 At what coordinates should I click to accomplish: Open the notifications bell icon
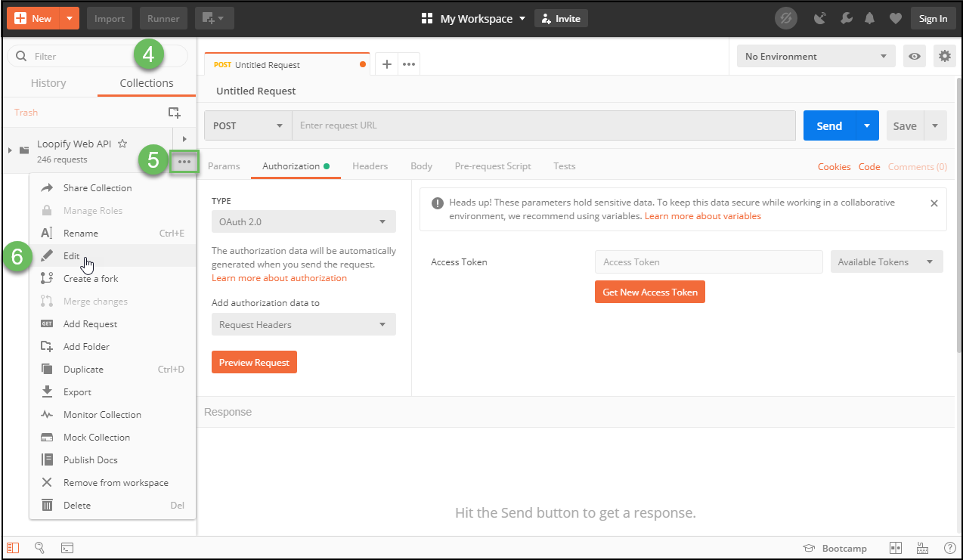870,18
